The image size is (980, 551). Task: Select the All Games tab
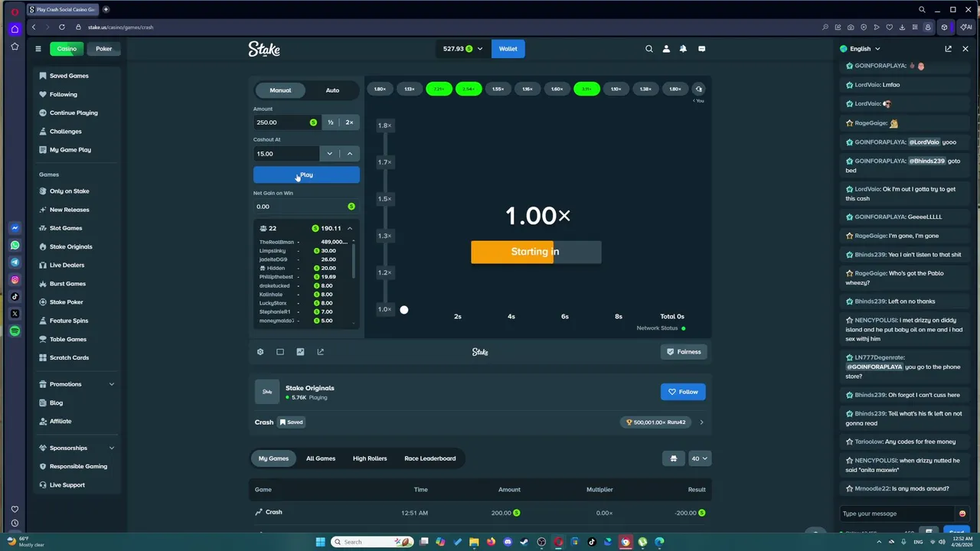pos(321,458)
